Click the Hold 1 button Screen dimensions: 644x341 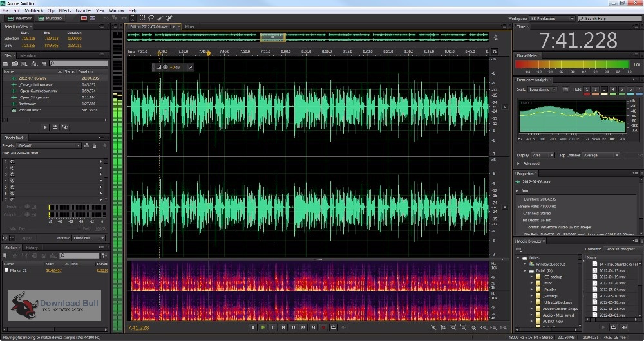(x=587, y=89)
